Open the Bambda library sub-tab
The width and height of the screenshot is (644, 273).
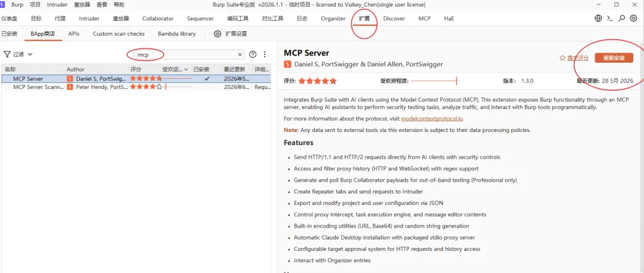pyautogui.click(x=177, y=34)
